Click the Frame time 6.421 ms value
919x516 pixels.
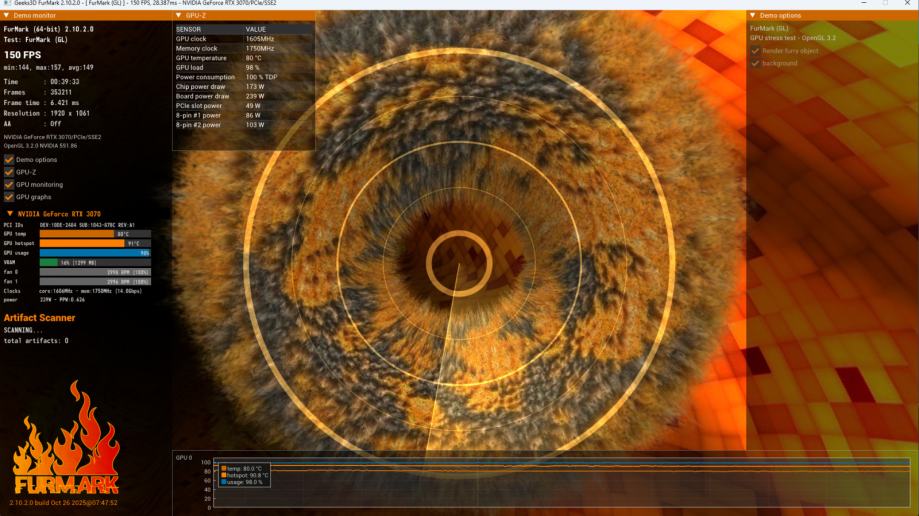tap(64, 103)
